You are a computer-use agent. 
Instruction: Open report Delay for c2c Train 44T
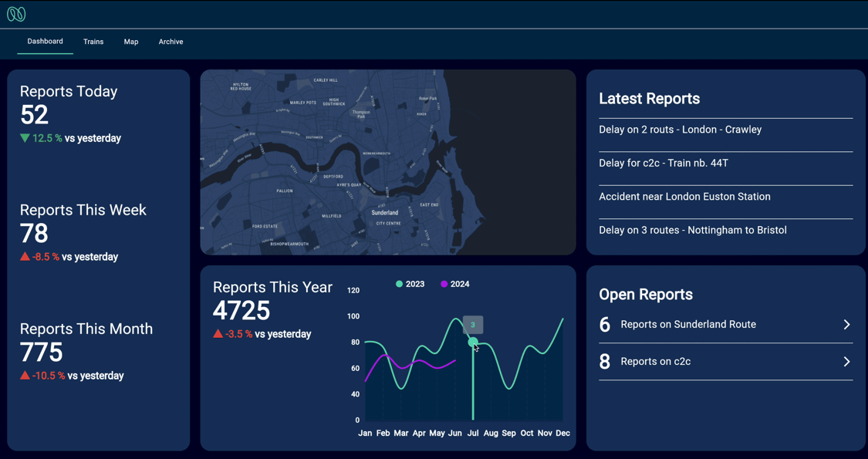click(x=663, y=163)
